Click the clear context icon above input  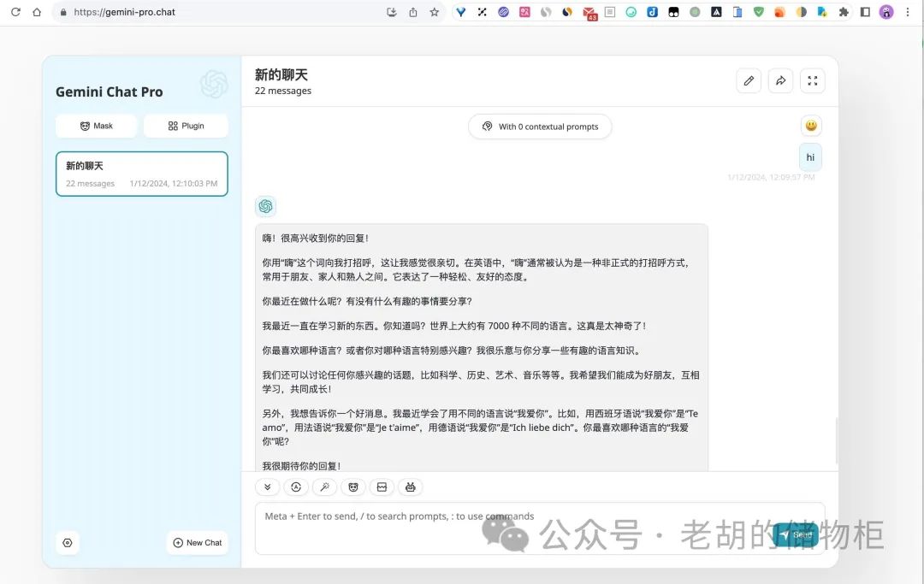[x=382, y=487]
